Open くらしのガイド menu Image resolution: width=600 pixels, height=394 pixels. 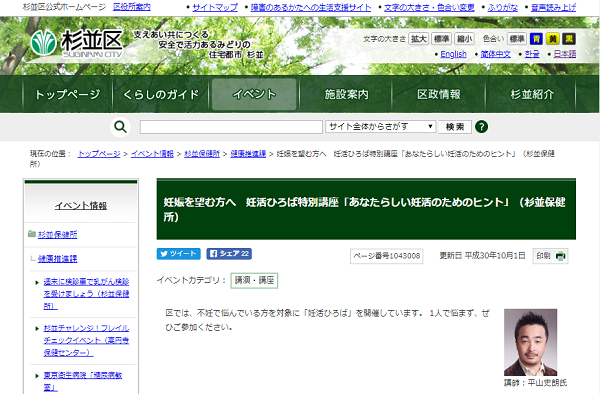pos(161,94)
